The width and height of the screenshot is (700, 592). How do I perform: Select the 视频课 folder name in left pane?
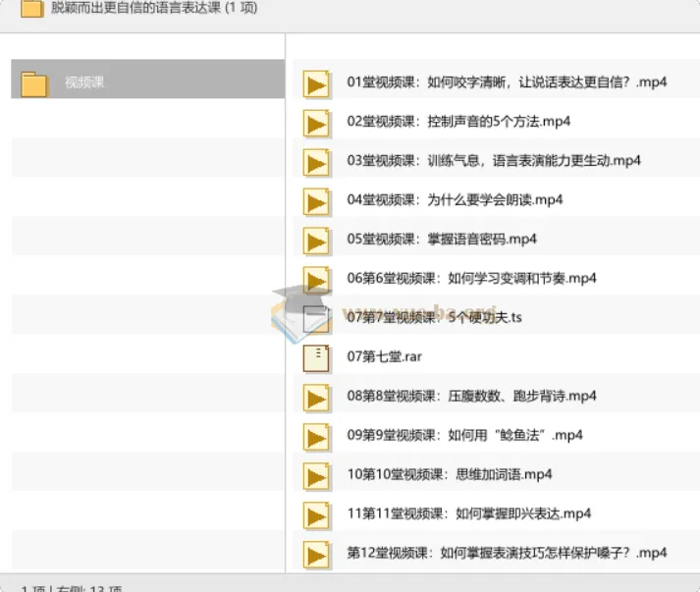tap(84, 82)
